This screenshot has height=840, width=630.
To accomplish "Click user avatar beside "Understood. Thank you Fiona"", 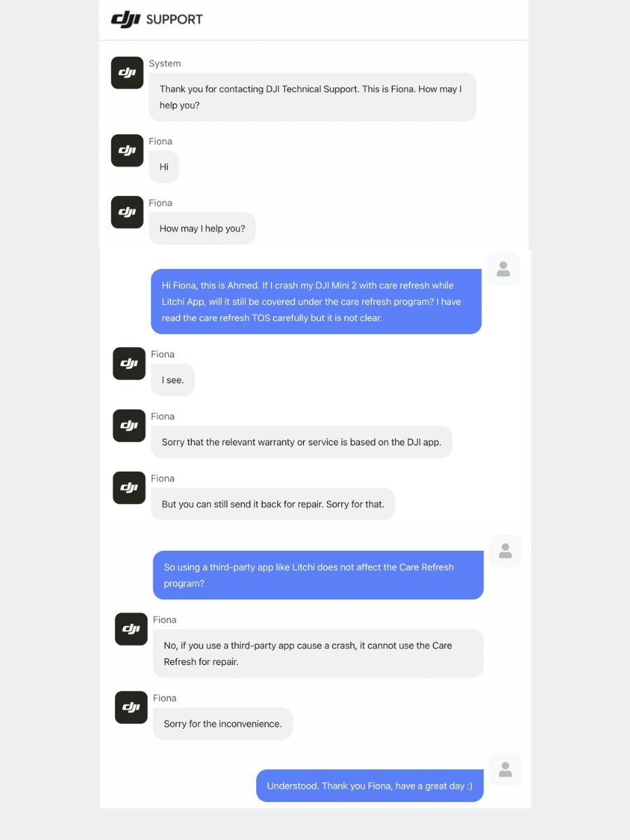I will click(x=505, y=770).
